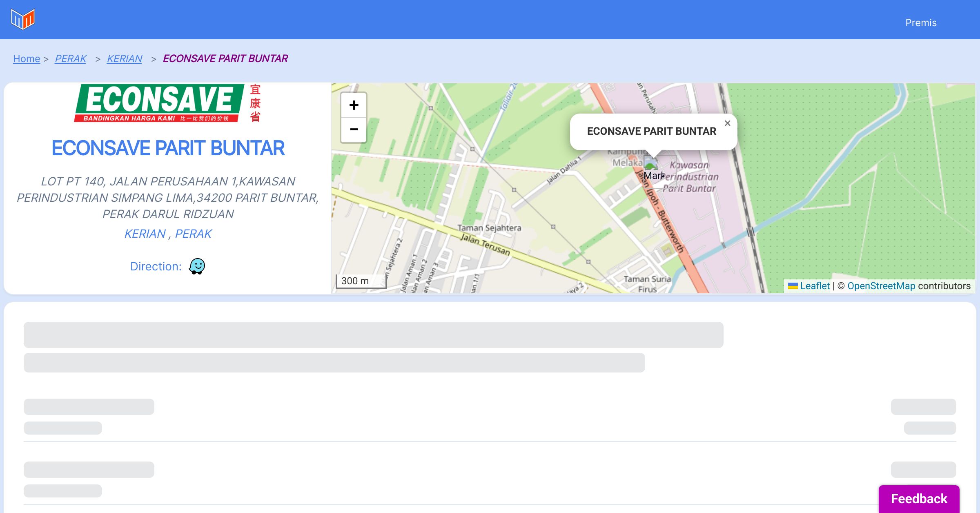This screenshot has width=980, height=513.
Task: Zoom out on the map
Action: tap(354, 130)
